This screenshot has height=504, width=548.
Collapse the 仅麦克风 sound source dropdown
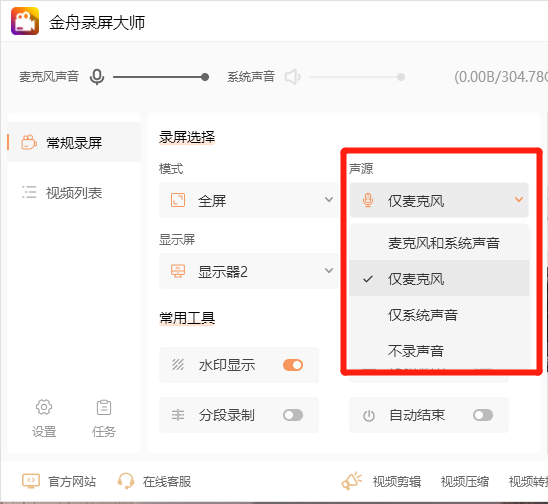point(439,200)
